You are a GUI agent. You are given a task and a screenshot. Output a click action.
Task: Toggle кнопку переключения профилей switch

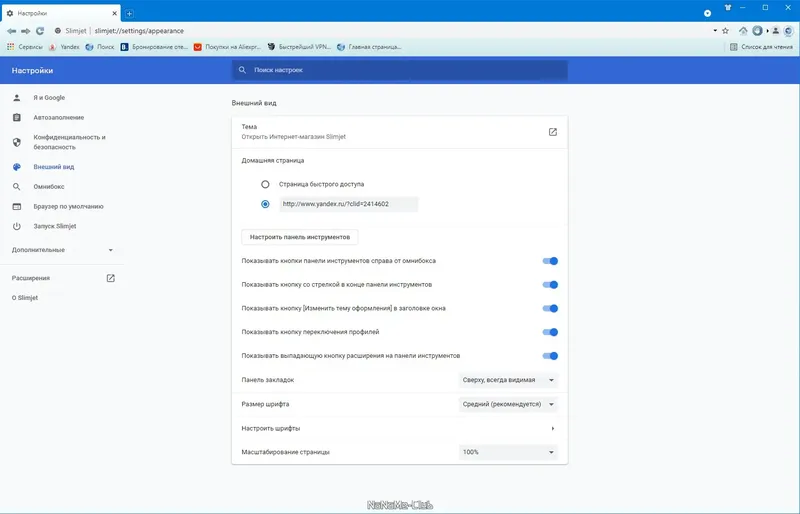tap(550, 332)
